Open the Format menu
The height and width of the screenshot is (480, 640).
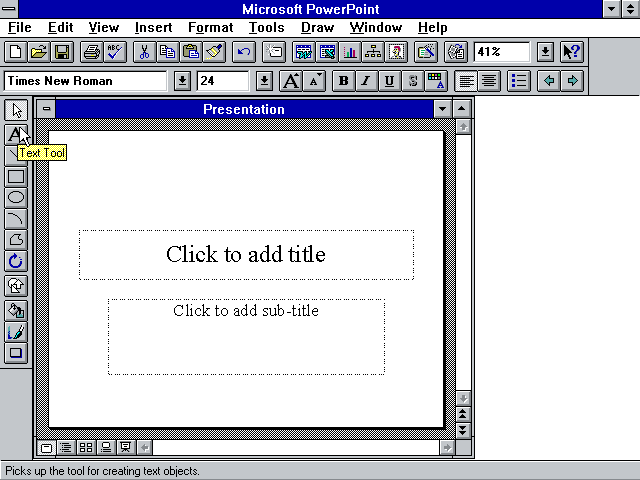click(211, 27)
